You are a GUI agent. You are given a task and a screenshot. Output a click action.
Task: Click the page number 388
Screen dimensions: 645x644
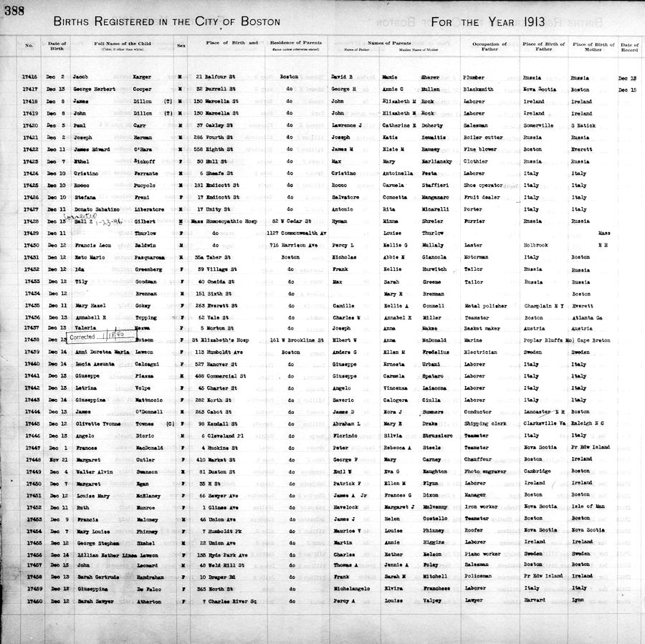(14, 10)
